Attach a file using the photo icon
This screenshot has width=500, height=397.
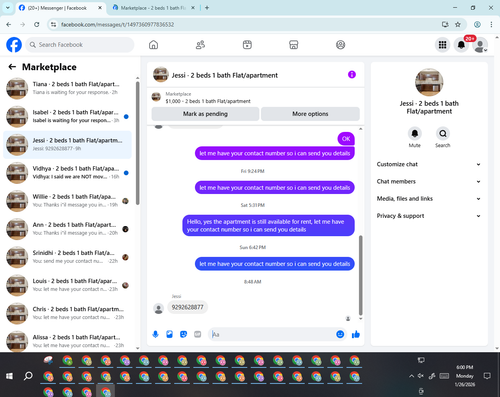click(x=169, y=334)
